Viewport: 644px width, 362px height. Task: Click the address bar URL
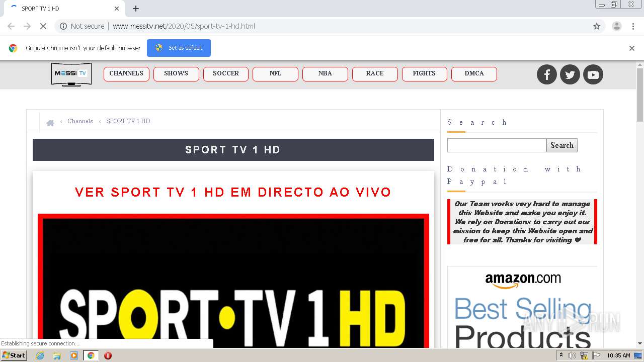(184, 26)
